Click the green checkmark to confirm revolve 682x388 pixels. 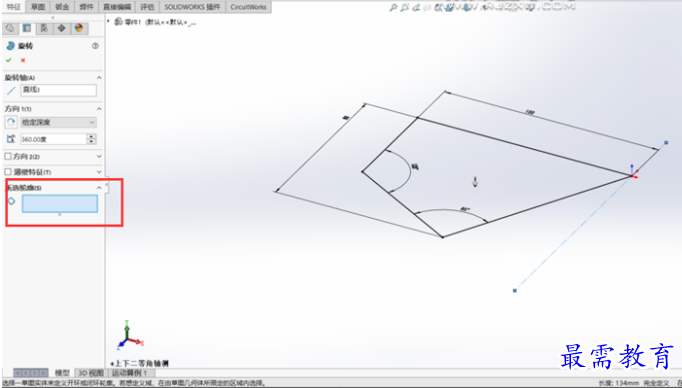click(x=9, y=60)
